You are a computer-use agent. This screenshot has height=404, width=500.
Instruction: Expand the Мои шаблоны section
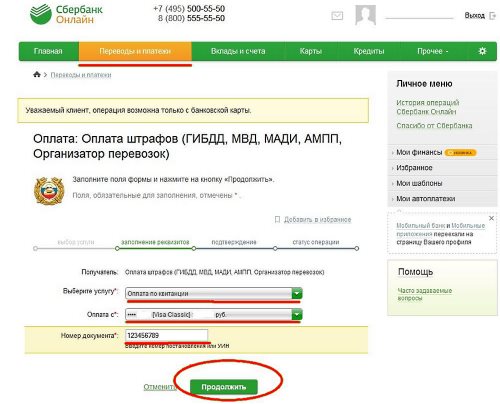click(419, 183)
